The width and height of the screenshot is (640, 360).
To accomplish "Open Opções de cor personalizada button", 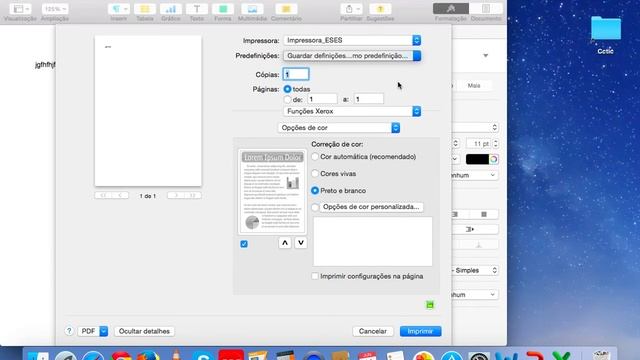I will (371, 207).
